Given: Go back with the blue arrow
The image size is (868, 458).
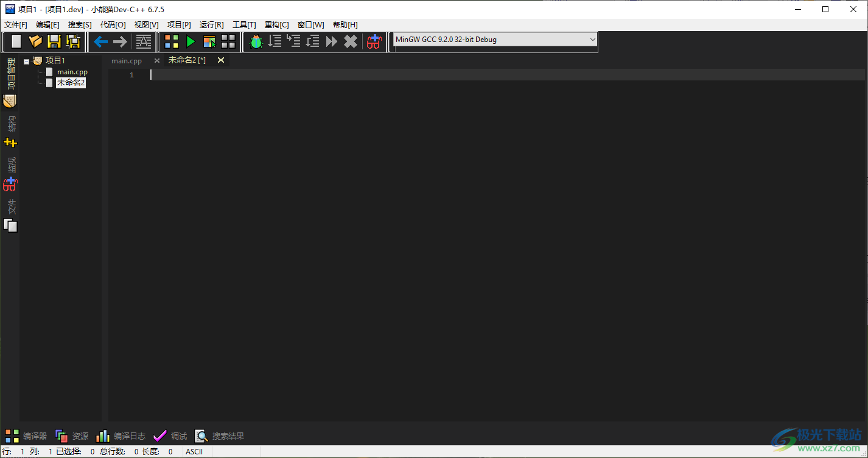Looking at the screenshot, I should (101, 41).
